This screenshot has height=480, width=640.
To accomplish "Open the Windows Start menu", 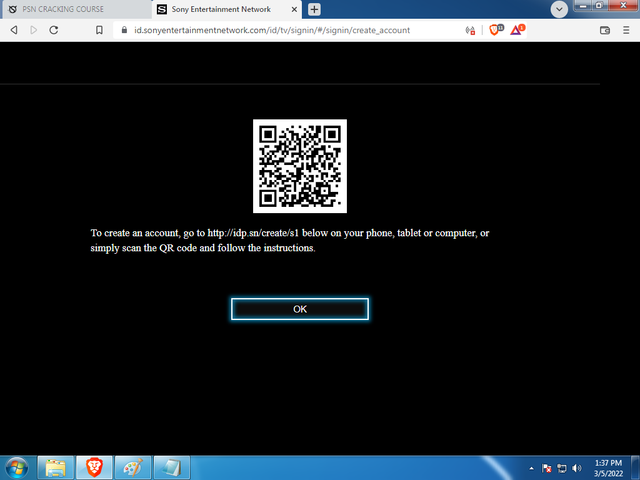I will [x=17, y=468].
